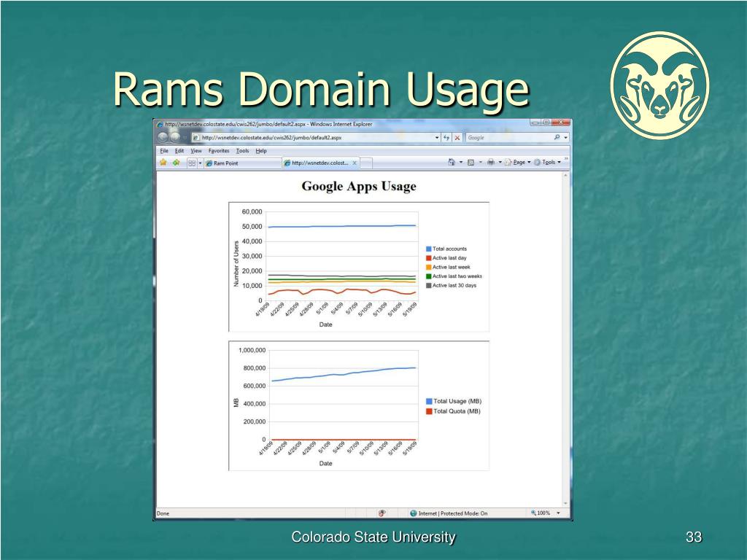Expand the zoom level dropdown arrow
Image resolution: width=747 pixels, height=560 pixels.
pos(558,513)
